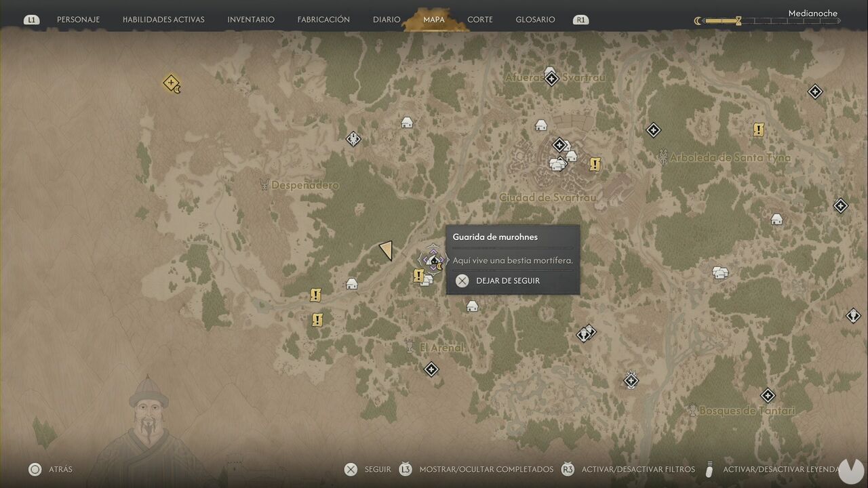Click the creature icon beside the Despeñadero label
The width and height of the screenshot is (868, 488).
point(264,184)
